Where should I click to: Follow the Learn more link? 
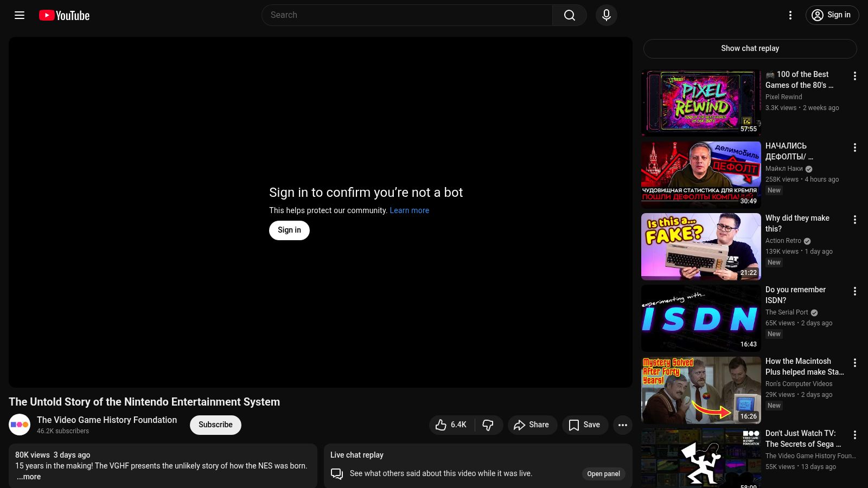(409, 210)
